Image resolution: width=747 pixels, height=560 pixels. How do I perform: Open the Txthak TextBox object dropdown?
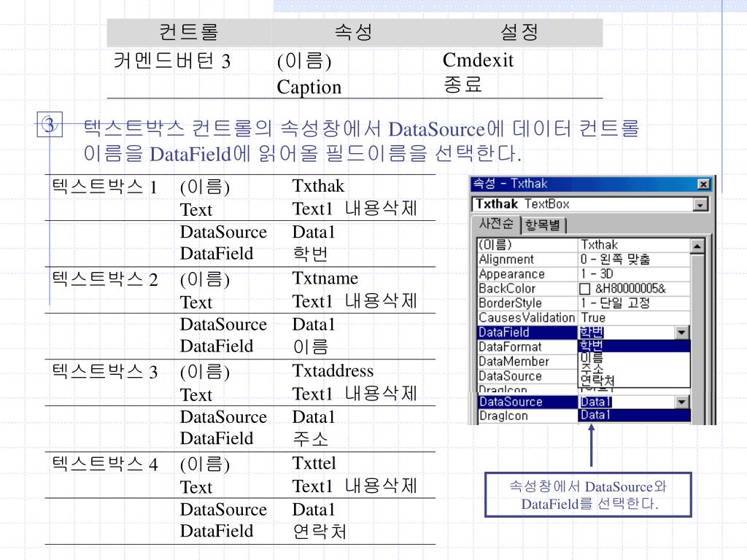(700, 205)
